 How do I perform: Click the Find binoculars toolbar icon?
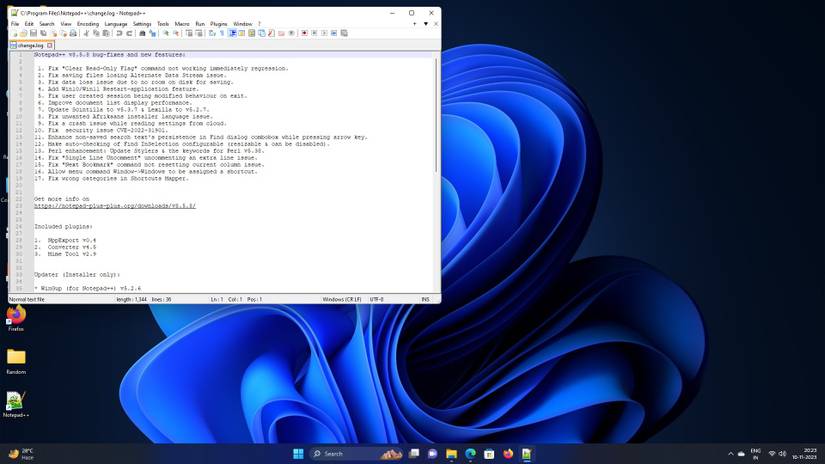click(x=142, y=33)
